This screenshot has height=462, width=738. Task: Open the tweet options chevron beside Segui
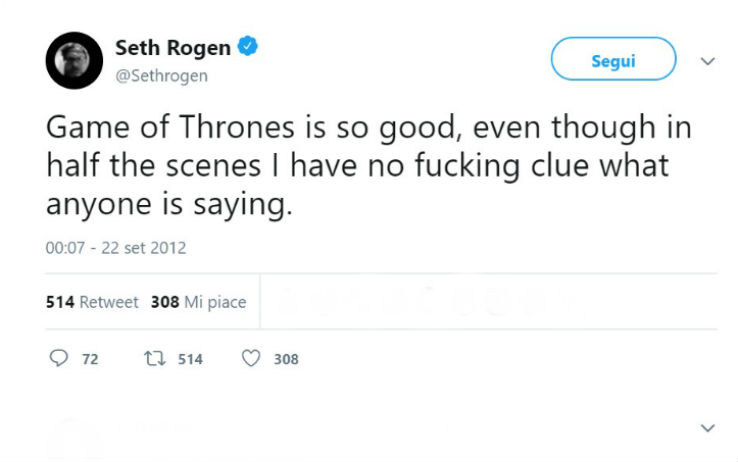(707, 61)
